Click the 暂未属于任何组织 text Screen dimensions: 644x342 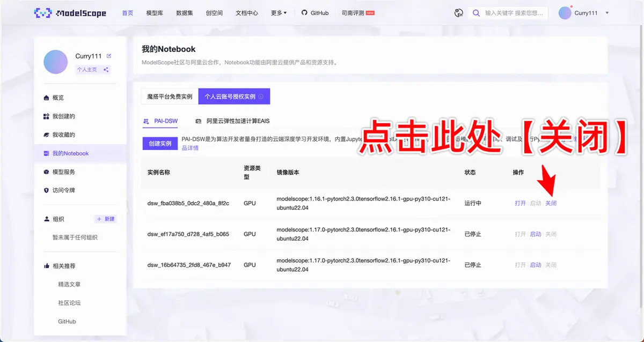coord(75,237)
